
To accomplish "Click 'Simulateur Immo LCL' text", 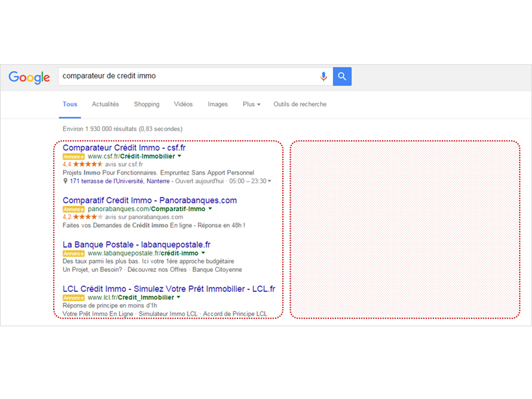I will 168,314.
